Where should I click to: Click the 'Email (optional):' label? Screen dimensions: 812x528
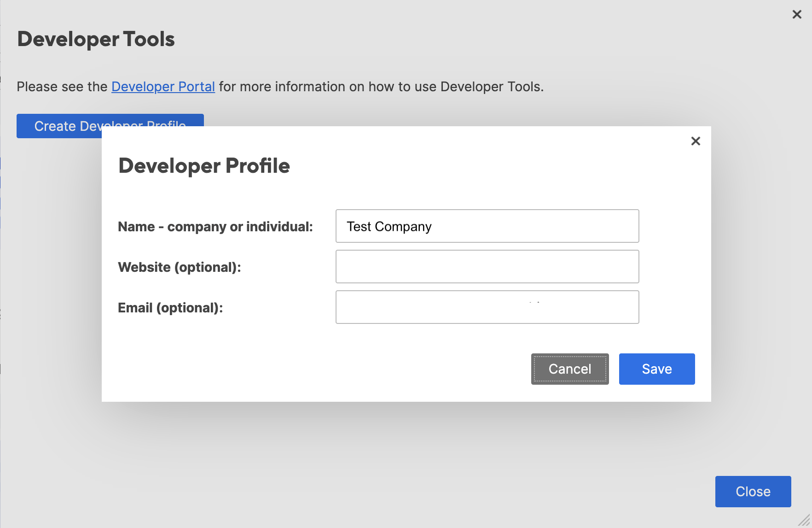pos(170,308)
